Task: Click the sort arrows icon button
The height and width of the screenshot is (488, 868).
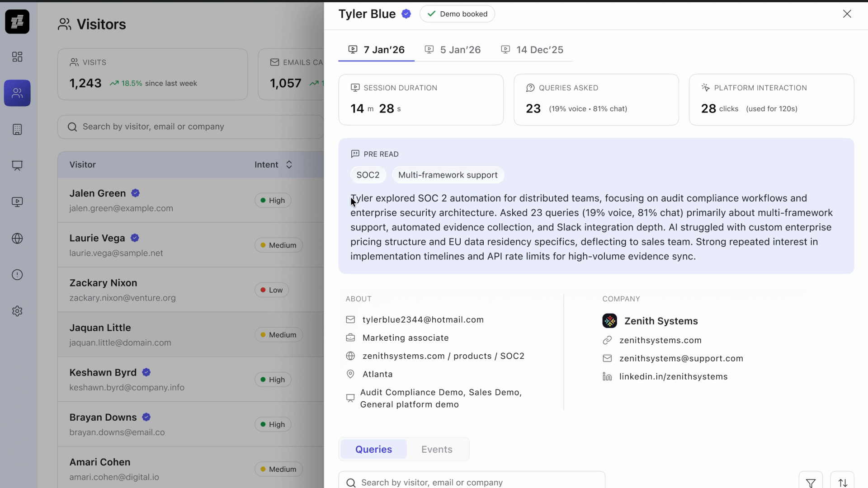Action: tap(842, 483)
